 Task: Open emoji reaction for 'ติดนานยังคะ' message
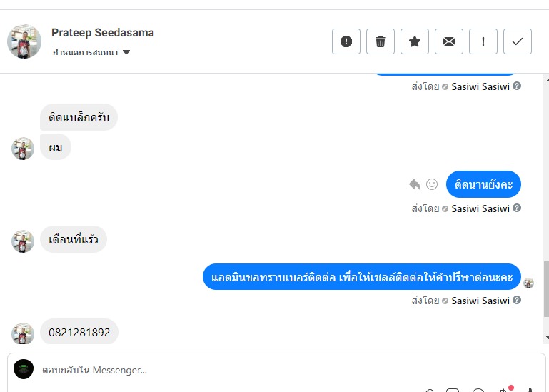tap(432, 184)
